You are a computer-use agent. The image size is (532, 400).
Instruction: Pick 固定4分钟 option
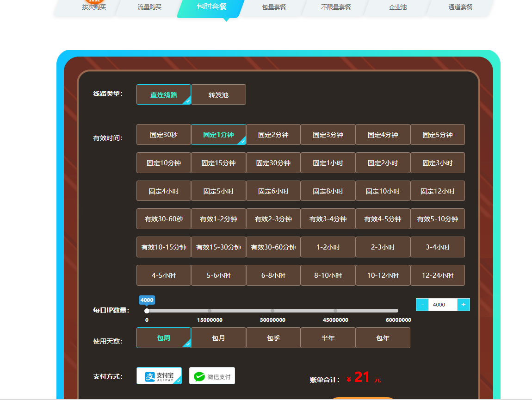(x=383, y=134)
